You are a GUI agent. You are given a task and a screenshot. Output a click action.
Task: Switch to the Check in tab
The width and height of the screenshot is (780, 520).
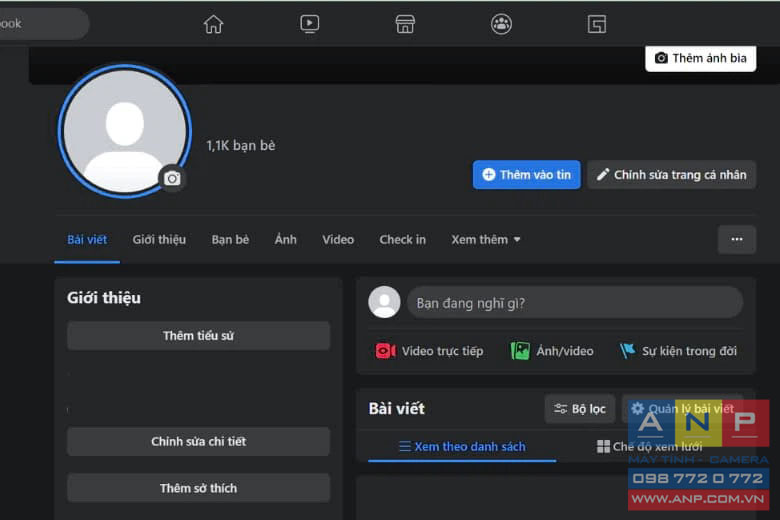pyautogui.click(x=402, y=240)
